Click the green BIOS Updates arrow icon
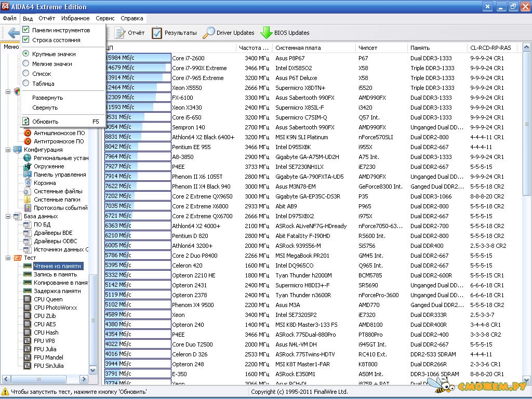The height and width of the screenshot is (399, 532). pos(267,33)
